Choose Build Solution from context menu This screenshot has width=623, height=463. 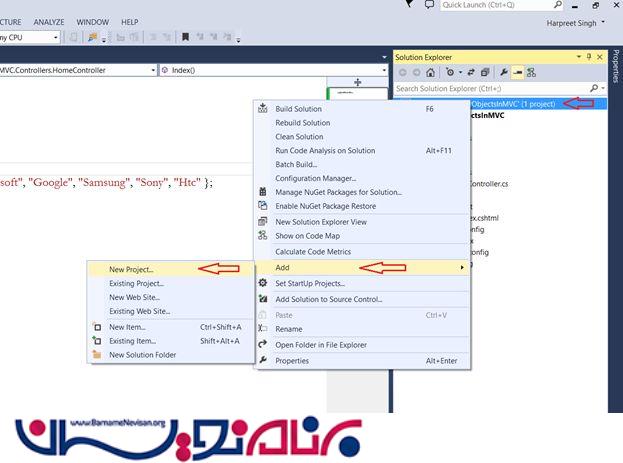coord(362,109)
